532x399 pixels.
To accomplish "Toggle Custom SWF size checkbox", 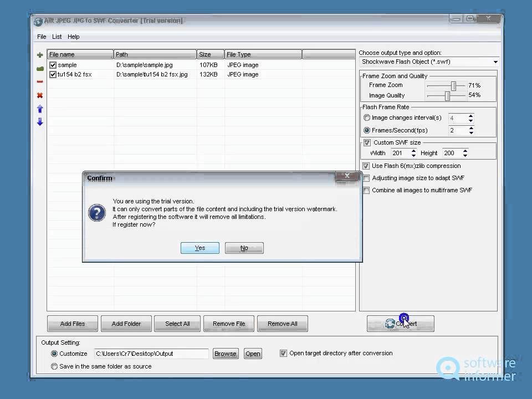I will click(x=367, y=142).
